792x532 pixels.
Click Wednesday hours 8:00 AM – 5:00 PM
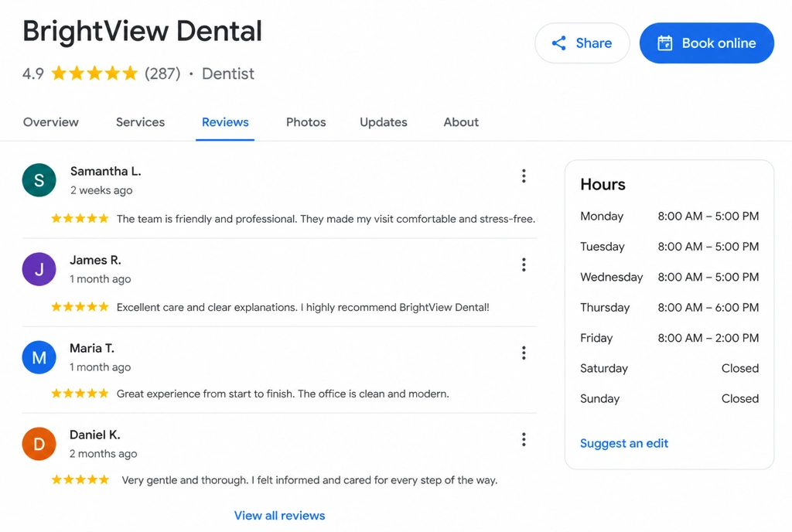[708, 277]
